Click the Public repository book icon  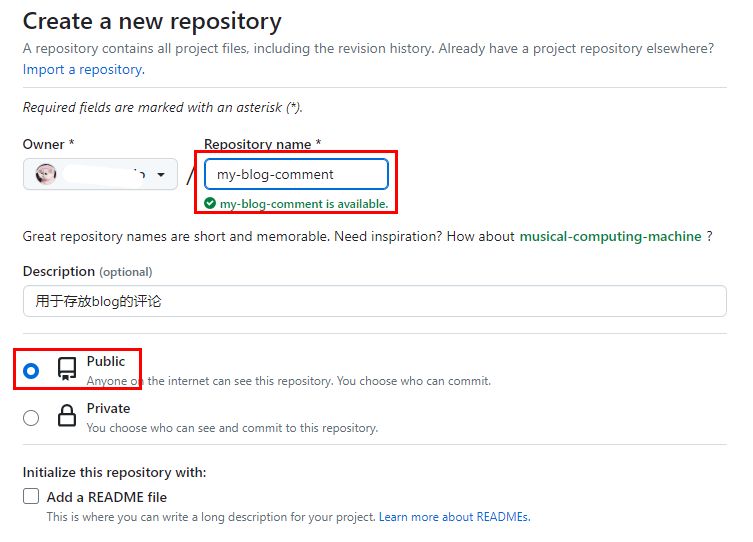67,370
